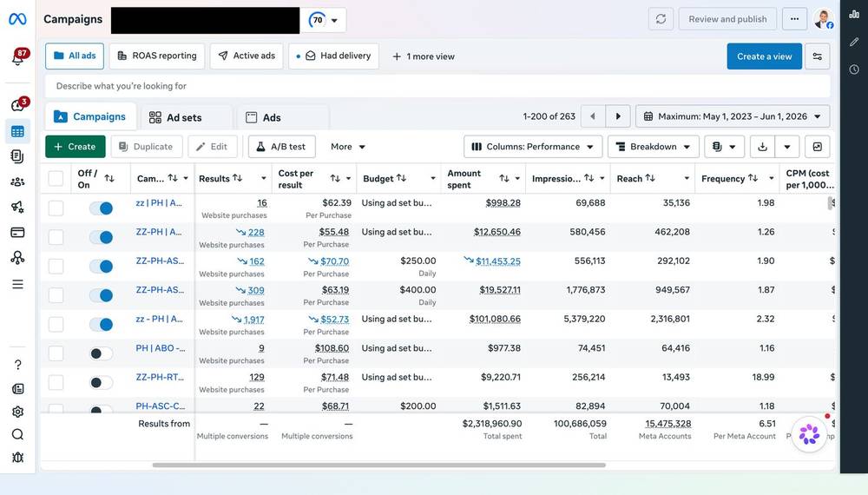Open the megaphone settings icon in sidebar

coord(17,207)
